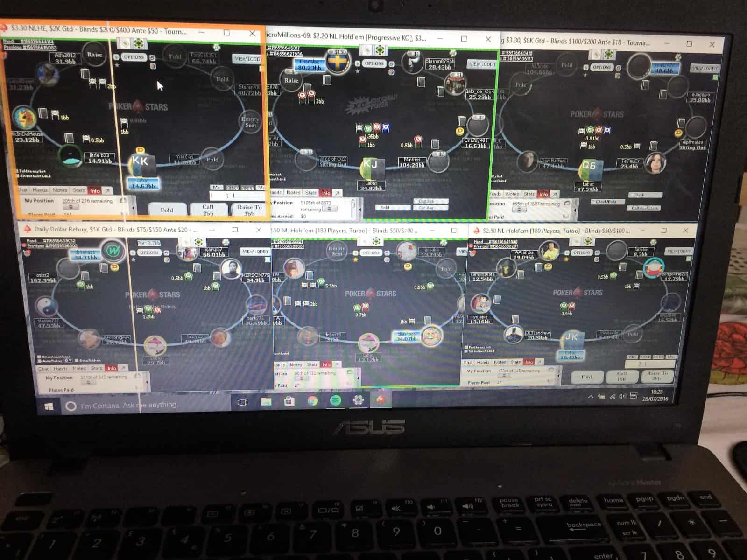Switch to Chat tab in Daily Dollar Rebuy table

pos(43,368)
